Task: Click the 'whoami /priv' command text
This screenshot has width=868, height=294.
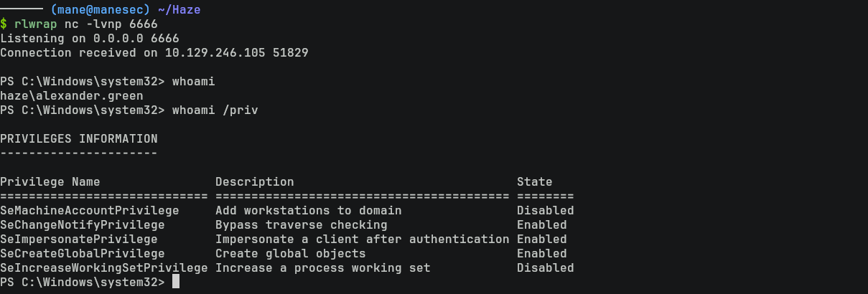Action: point(215,110)
